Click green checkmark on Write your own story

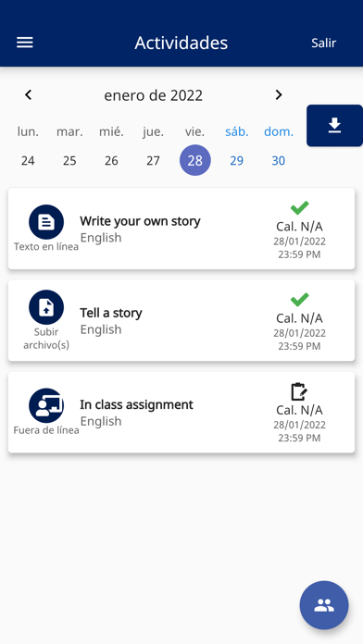click(299, 208)
